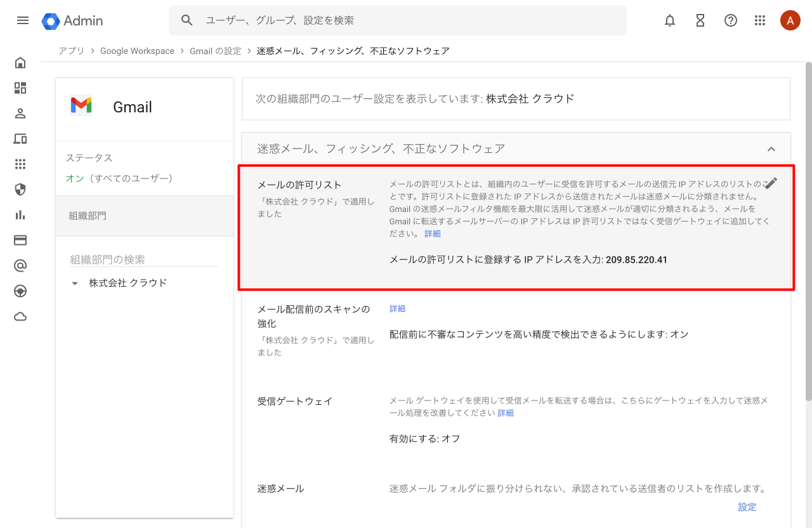Click メールの許可リスト setting title
812x528 pixels.
coord(299,185)
